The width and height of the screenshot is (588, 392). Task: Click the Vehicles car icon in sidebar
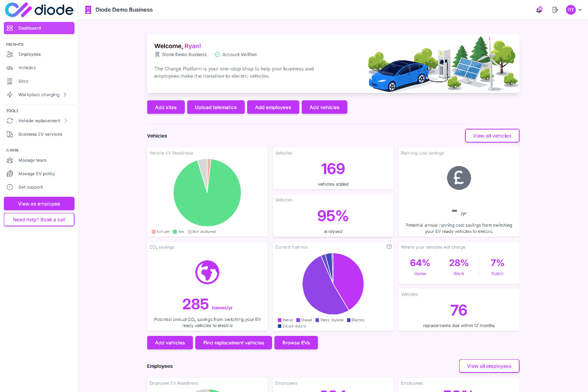click(x=10, y=68)
